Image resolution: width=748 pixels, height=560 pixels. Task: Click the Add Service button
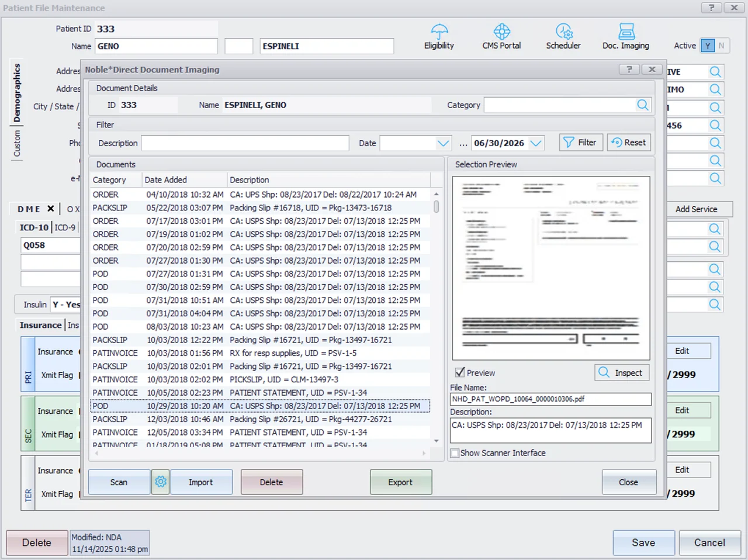(x=696, y=209)
